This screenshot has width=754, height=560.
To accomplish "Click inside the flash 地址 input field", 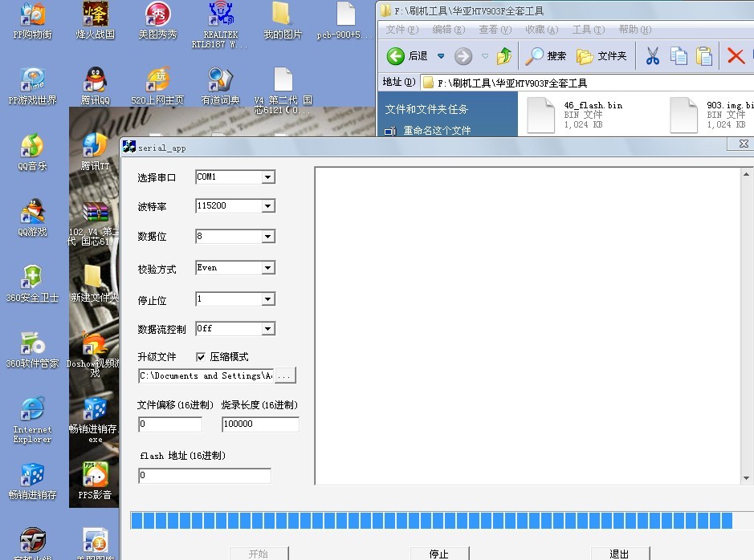I will [x=203, y=475].
